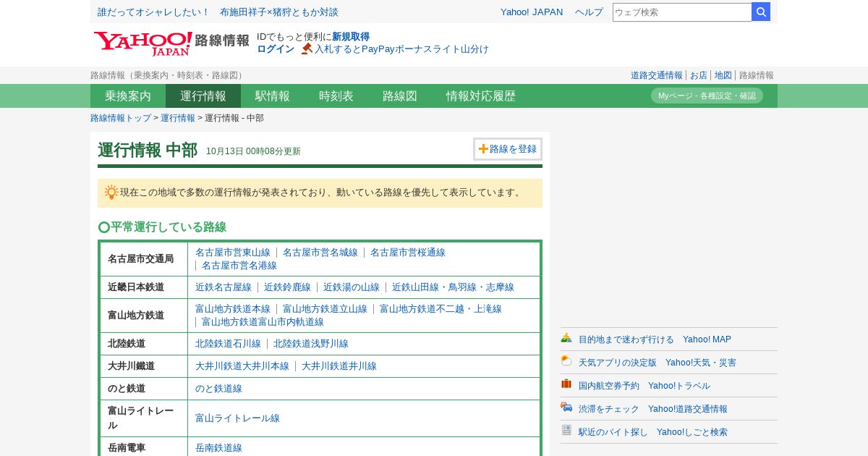Open 岳南鉄道線 line

(x=218, y=448)
